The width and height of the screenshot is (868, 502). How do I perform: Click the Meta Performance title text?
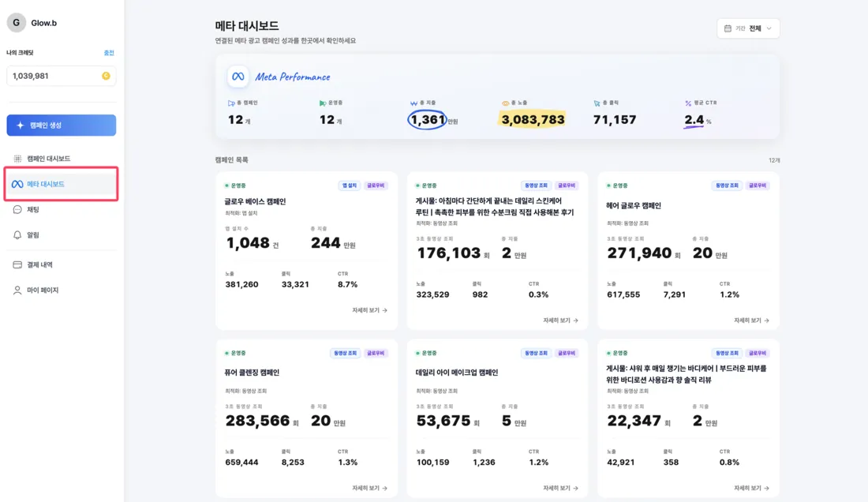[x=292, y=77]
